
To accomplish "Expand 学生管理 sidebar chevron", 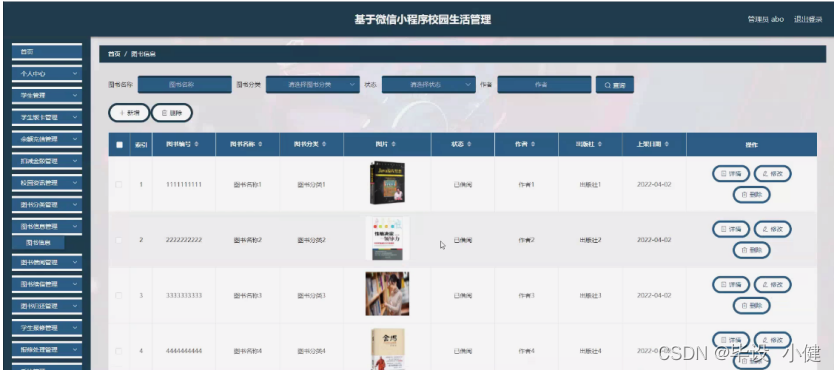I will click(x=75, y=95).
